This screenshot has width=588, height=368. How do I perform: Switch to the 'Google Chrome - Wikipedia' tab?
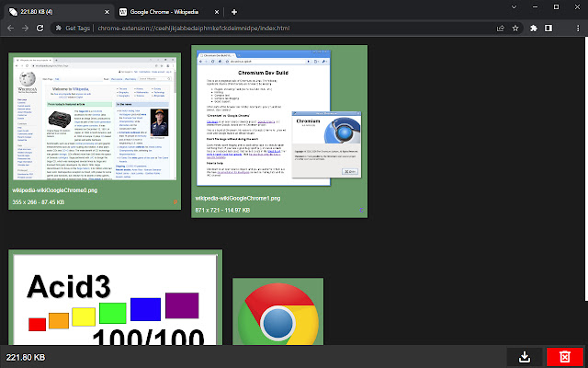tap(169, 12)
